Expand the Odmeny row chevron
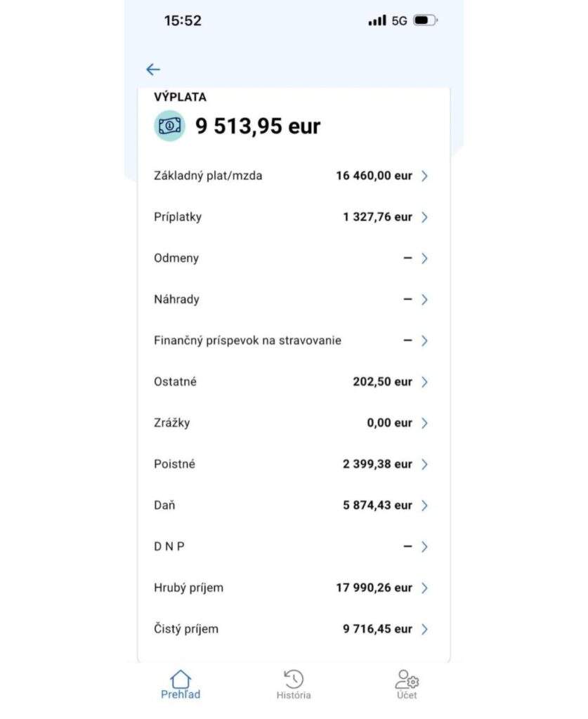 click(424, 258)
